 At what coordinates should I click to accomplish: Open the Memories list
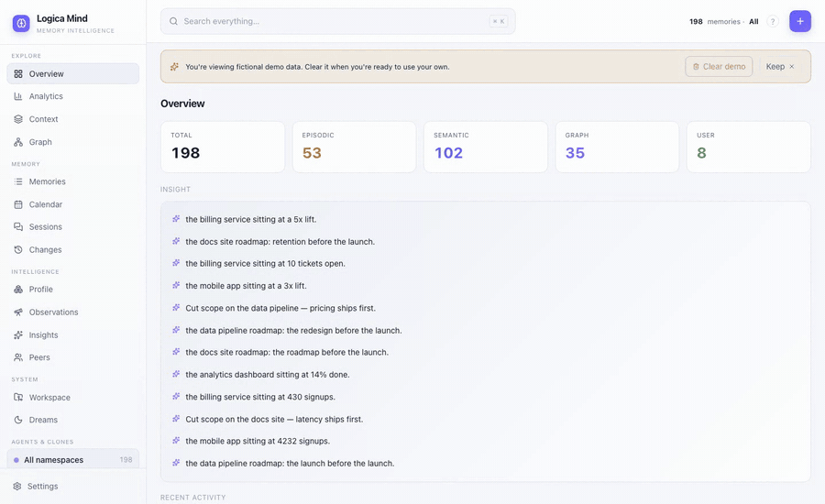pos(73,181)
